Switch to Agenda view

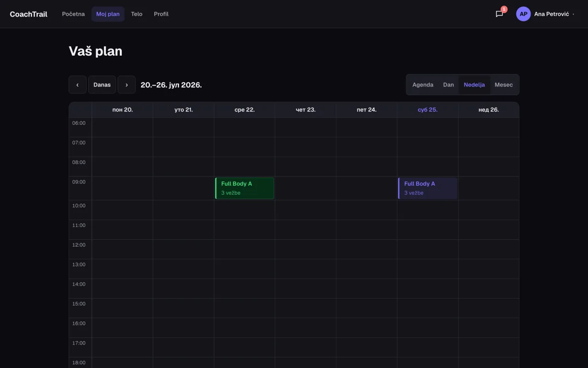click(423, 85)
